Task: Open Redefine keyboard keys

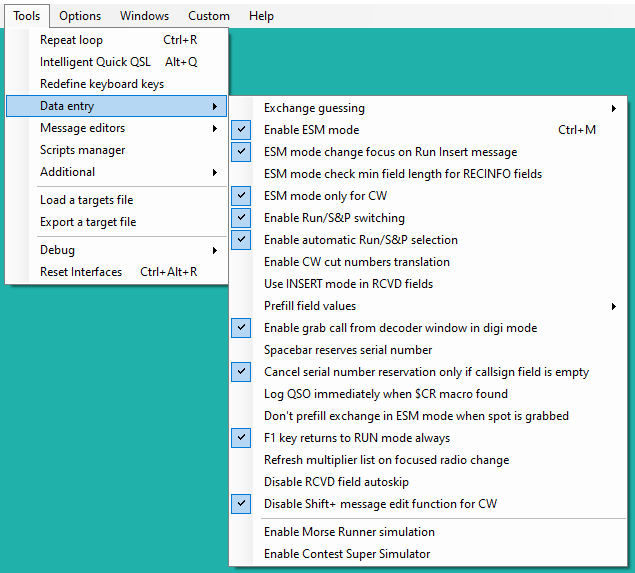Action: coord(117,84)
